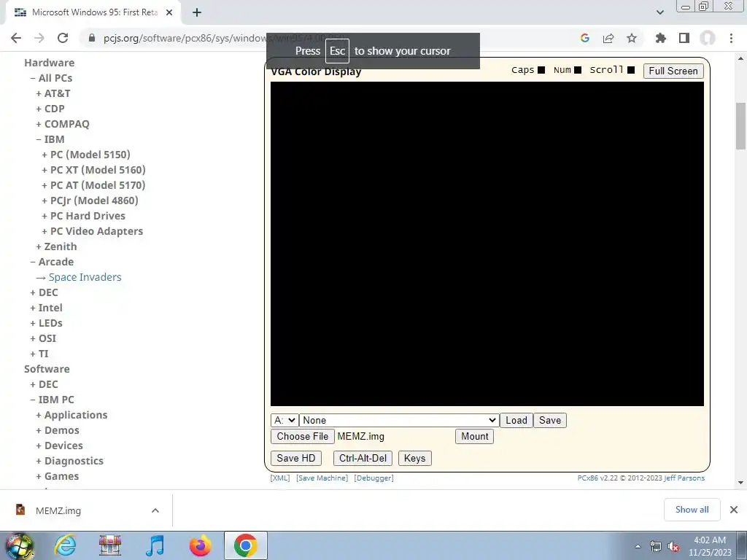
Task: Launch Firefox from the taskbar
Action: click(200, 545)
